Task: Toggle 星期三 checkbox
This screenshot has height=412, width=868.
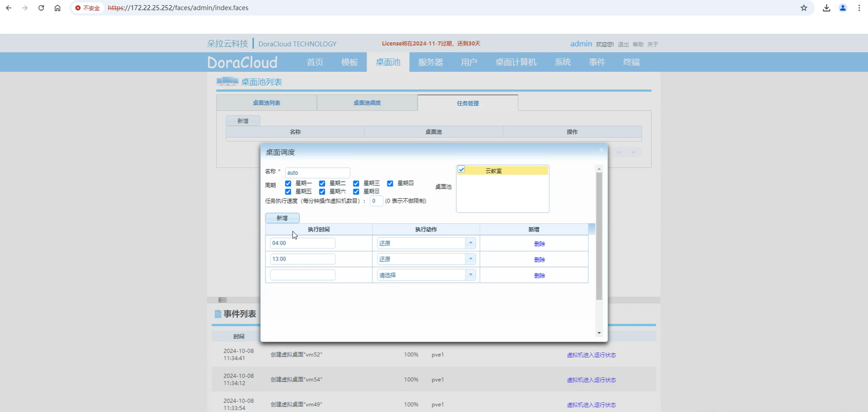Action: (x=356, y=184)
